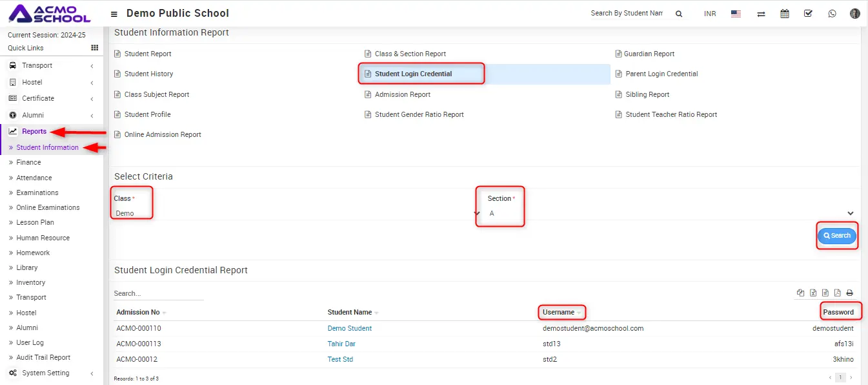The image size is (868, 385).
Task: Open Tahir Dar student link
Action: click(341, 344)
